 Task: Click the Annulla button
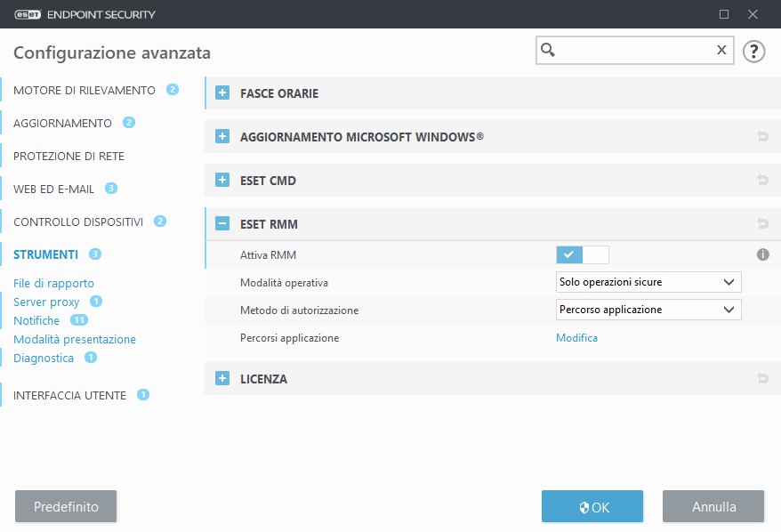click(713, 506)
